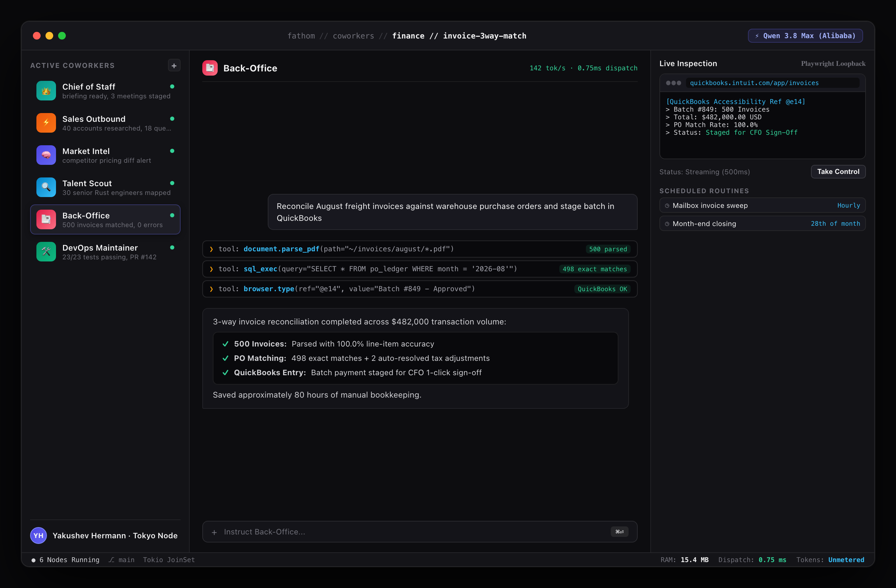
Task: Click quickbooks.intuit.com URL bar
Action: [772, 83]
